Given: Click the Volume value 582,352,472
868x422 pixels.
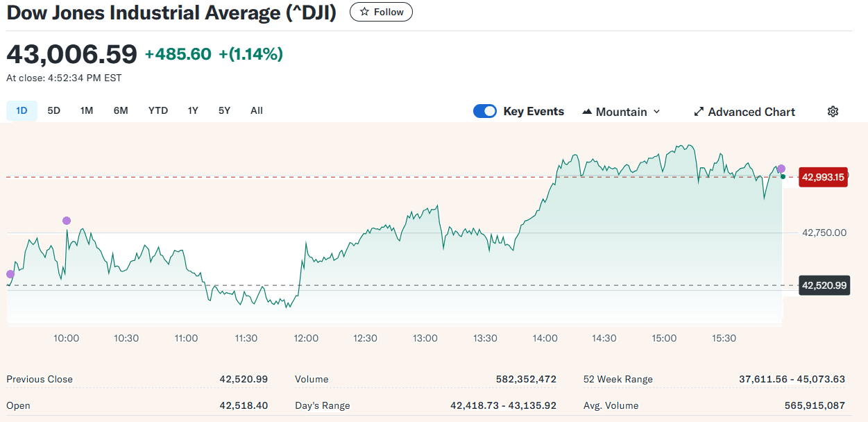Looking at the screenshot, I should (526, 379).
